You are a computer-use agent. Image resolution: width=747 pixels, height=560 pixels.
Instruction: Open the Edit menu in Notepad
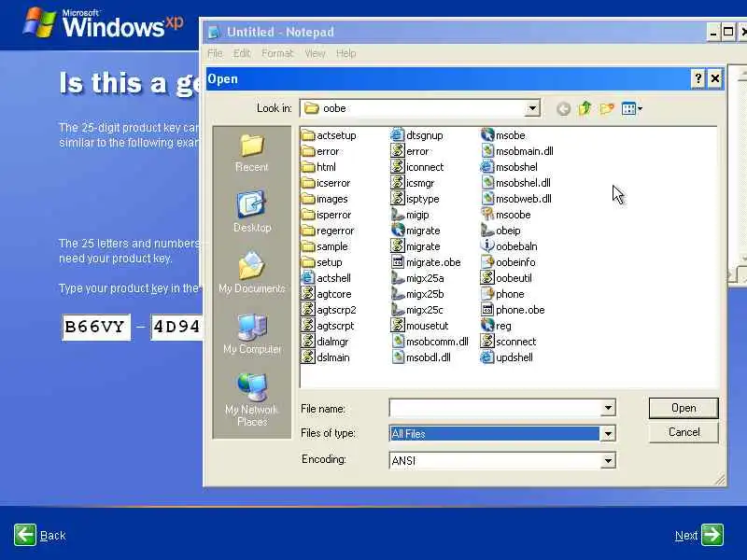click(x=242, y=53)
